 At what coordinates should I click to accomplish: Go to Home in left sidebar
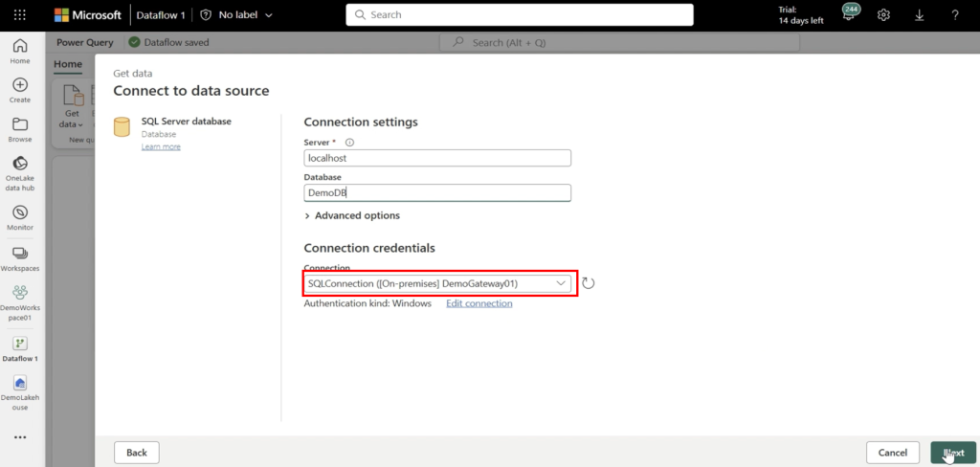[x=20, y=52]
